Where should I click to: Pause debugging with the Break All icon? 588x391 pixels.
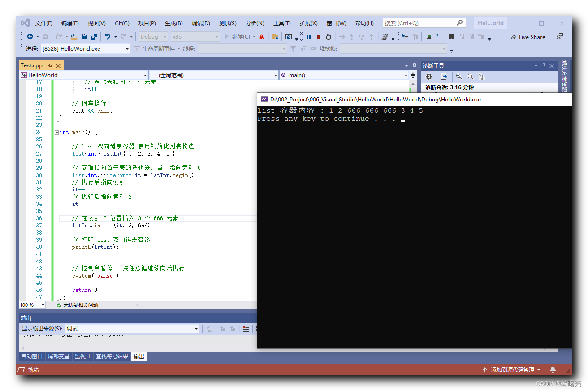[x=309, y=37]
